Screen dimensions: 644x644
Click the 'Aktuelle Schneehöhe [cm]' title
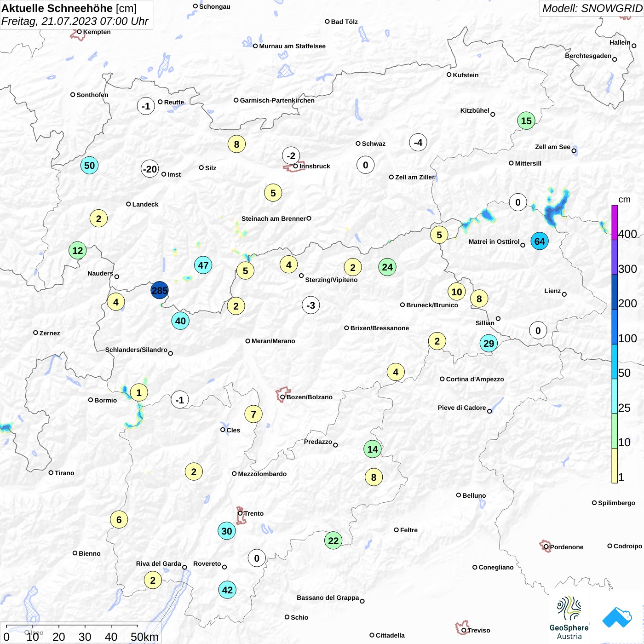(69, 8)
